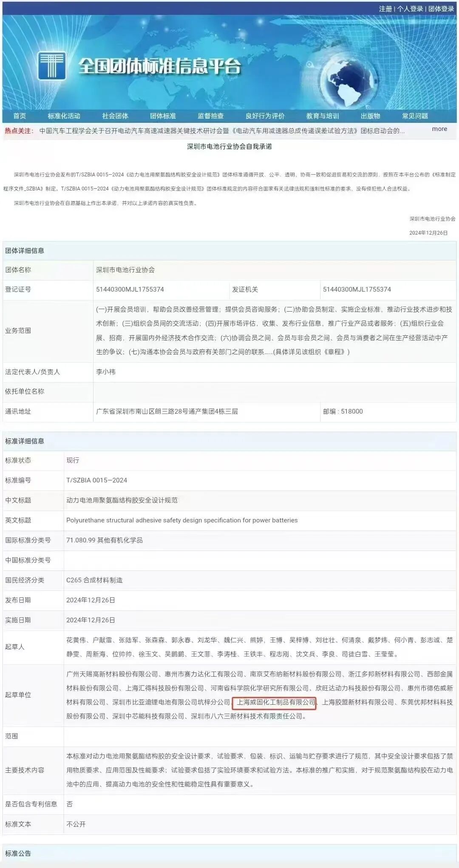This screenshot has width=459, height=868.
Task: Select 上海威固化工制品有限公司 in drafting units
Action: coord(276,702)
